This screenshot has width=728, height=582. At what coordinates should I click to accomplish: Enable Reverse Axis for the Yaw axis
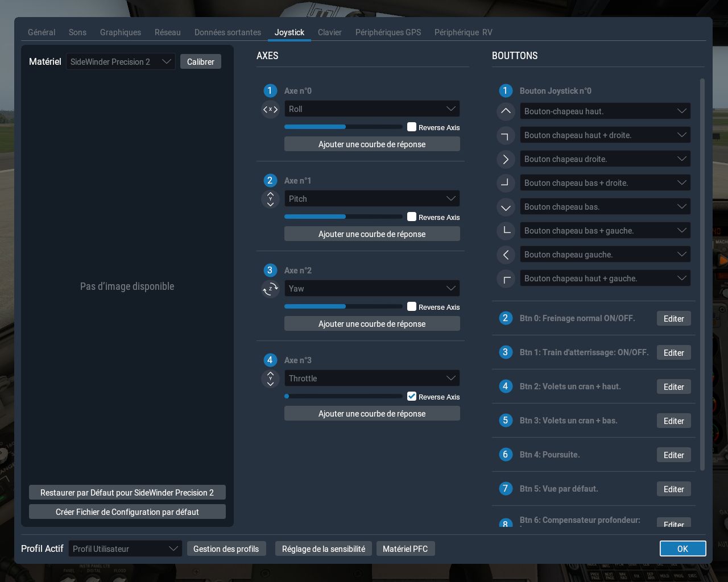point(412,306)
